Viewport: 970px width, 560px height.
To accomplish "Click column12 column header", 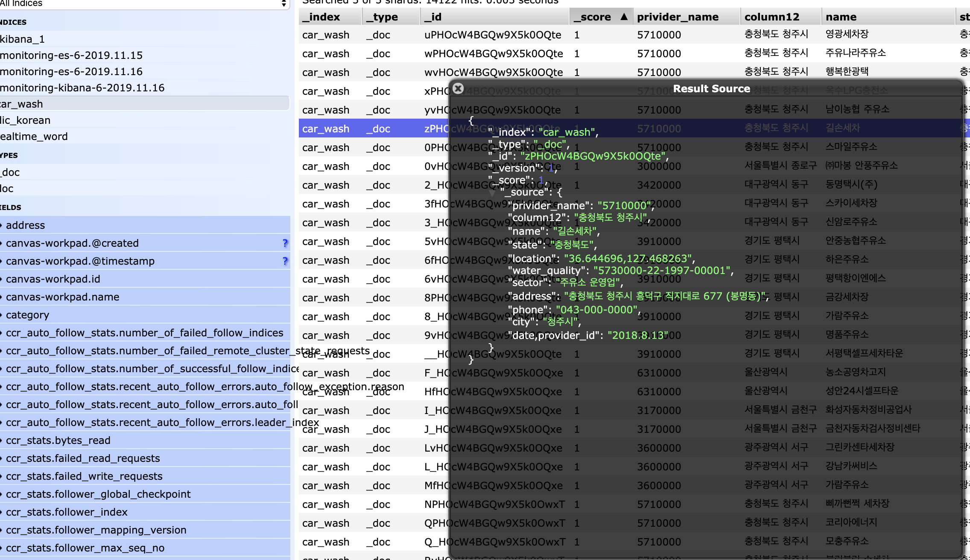I will [x=771, y=17].
